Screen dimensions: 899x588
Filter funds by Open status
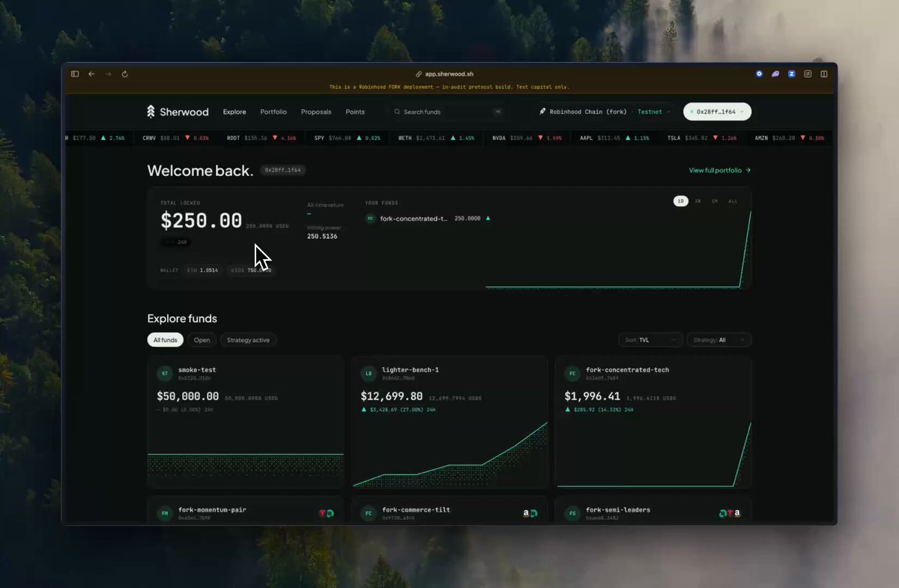click(202, 340)
